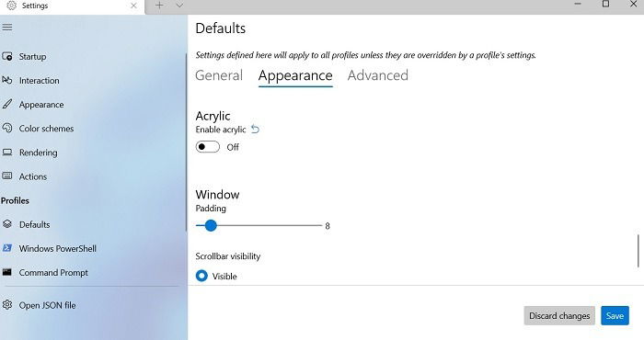
Task: Click the Actions keyboard icon
Action: click(x=7, y=176)
